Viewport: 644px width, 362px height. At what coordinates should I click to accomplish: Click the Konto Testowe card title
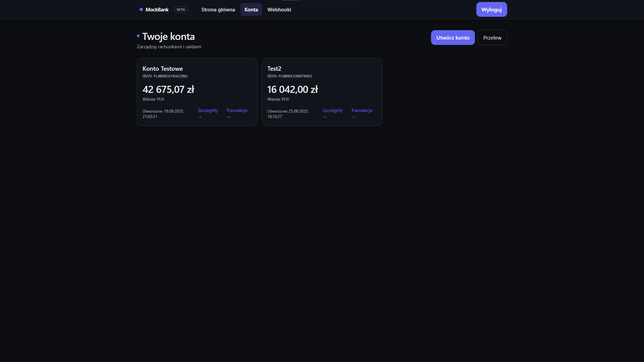click(163, 68)
